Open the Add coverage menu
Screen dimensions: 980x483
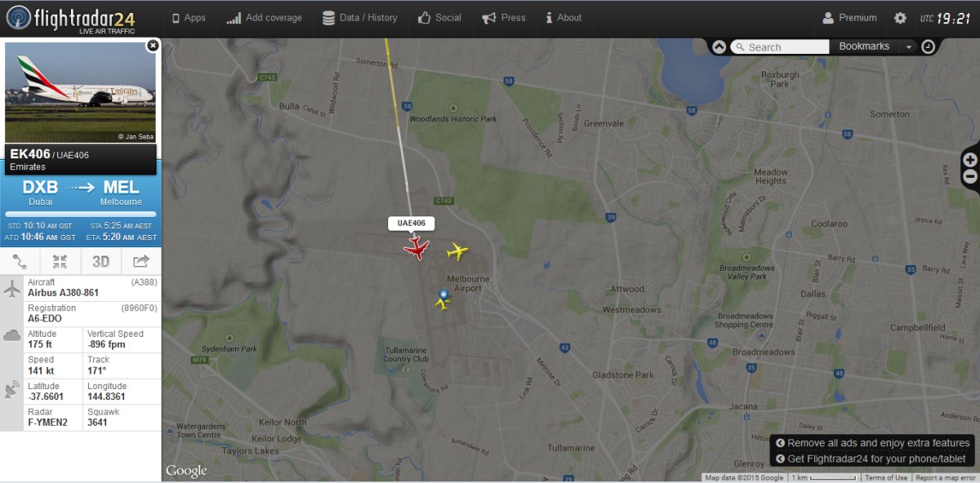[x=264, y=18]
